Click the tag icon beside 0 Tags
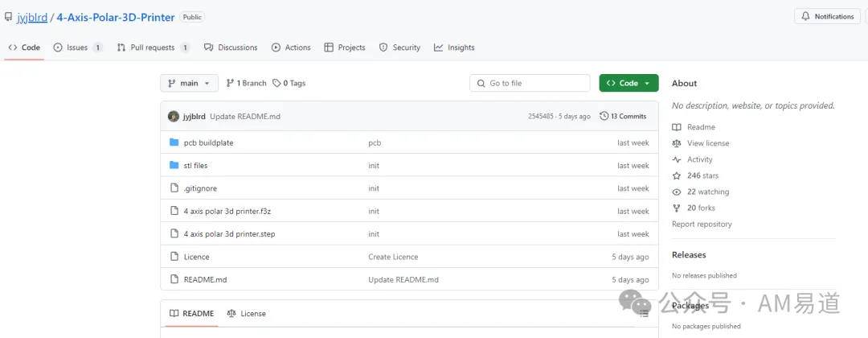The image size is (868, 338). pos(276,83)
